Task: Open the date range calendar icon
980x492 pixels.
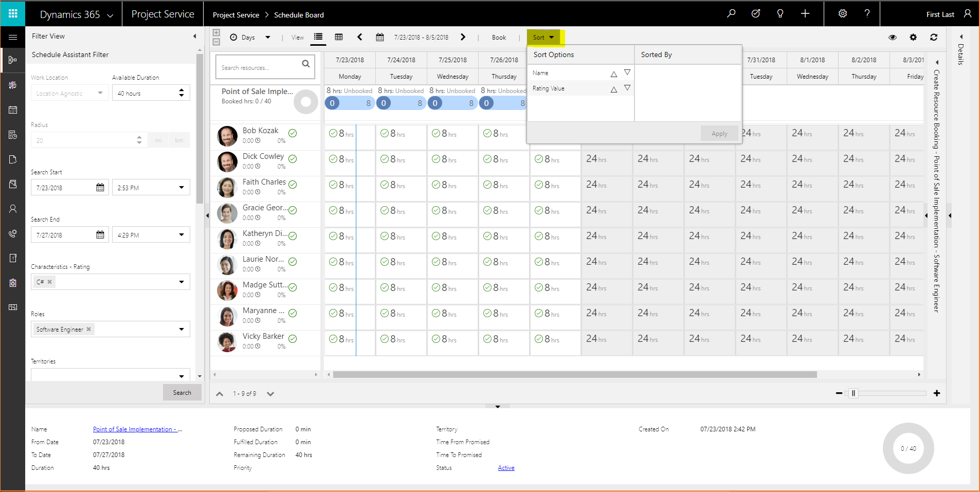Action: click(380, 37)
